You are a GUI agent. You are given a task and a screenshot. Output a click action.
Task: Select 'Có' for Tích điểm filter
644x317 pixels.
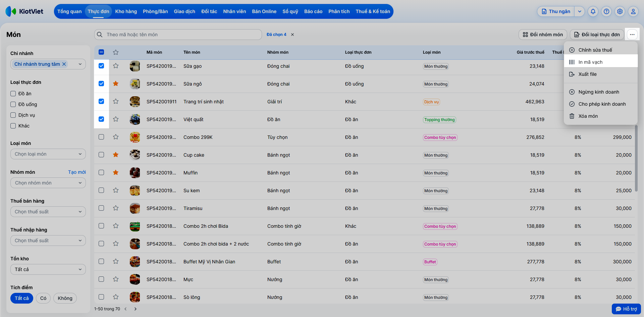click(43, 298)
